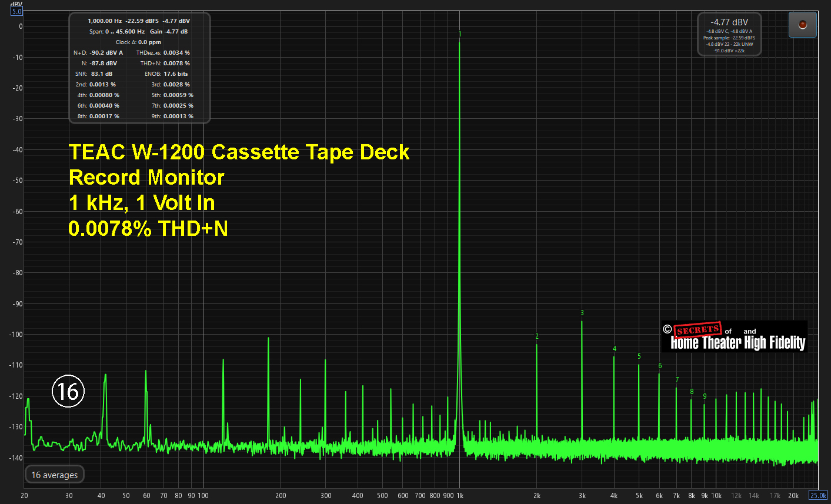Image resolution: width=831 pixels, height=504 pixels.
Task: Click the 7th: 0.00025 % harmonic value
Action: [x=172, y=105]
